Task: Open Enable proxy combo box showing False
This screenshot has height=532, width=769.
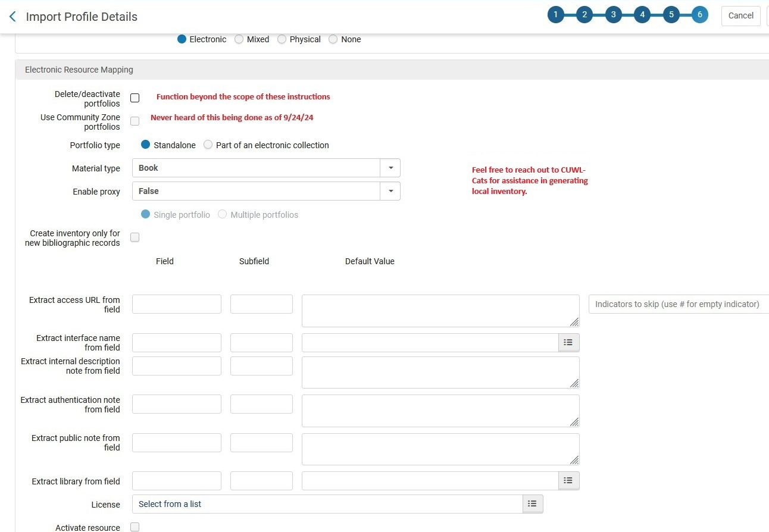Action: (266, 191)
